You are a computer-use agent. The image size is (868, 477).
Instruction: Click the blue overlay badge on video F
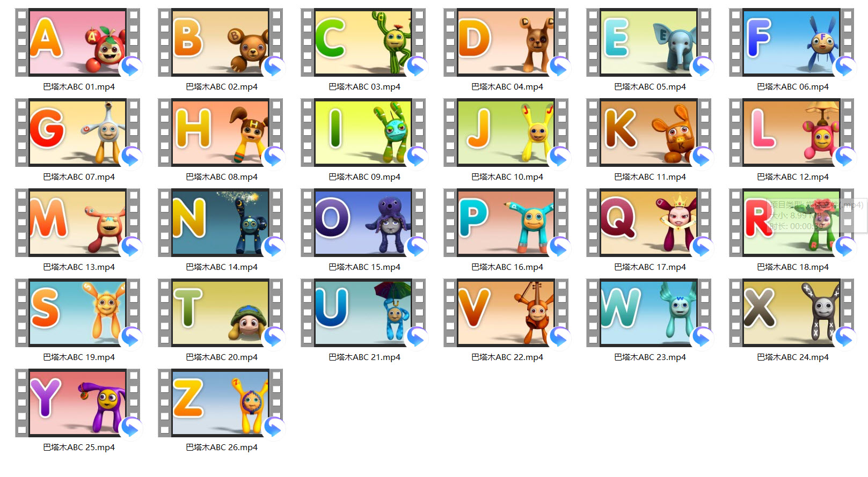(845, 68)
